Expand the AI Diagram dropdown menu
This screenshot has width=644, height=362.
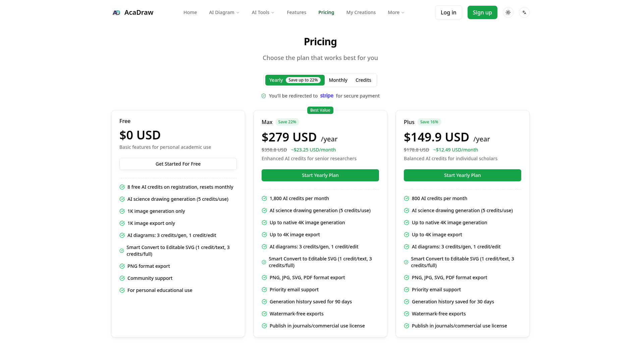point(224,12)
